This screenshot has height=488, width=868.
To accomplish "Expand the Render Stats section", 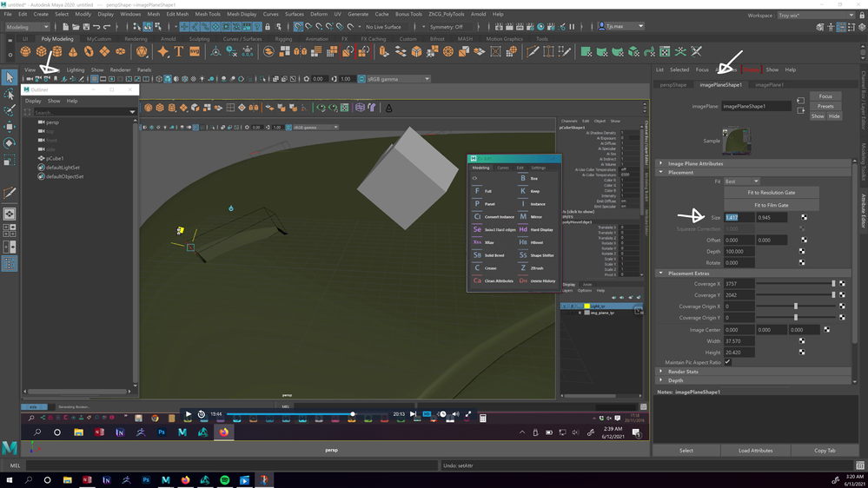I will (682, 372).
